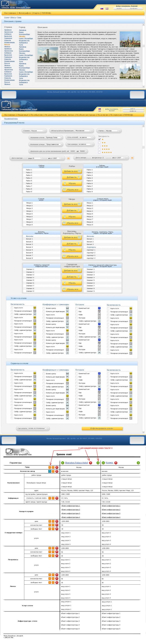Click Убрать button in Городская инфраструктура section
The width and height of the screenshot is (146, 644).
(x=72, y=283)
